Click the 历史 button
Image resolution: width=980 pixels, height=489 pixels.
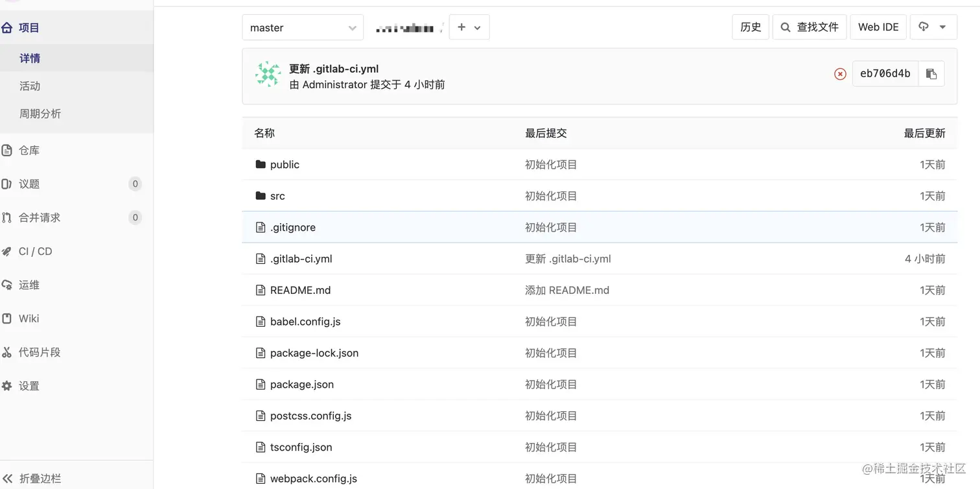[x=751, y=27]
